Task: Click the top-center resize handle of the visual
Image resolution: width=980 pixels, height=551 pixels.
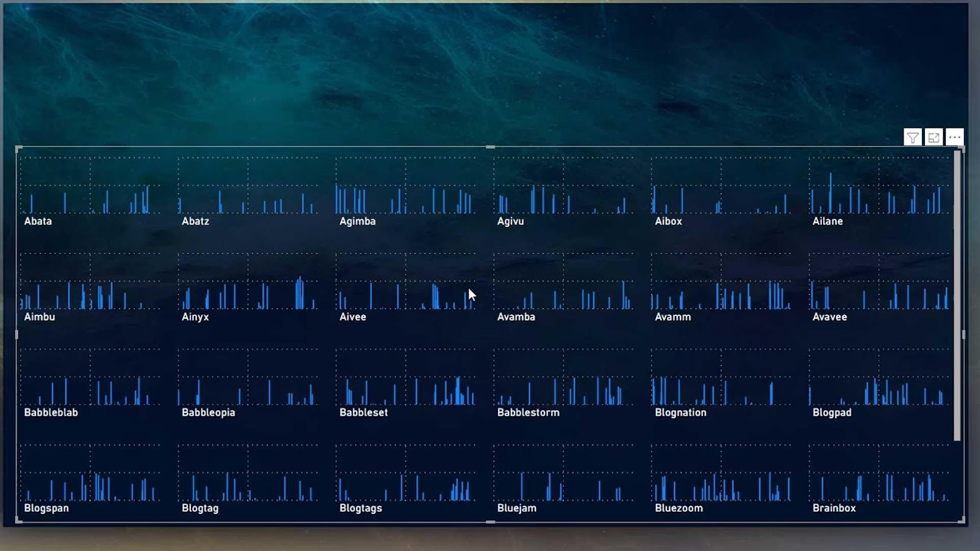Action: coord(490,147)
